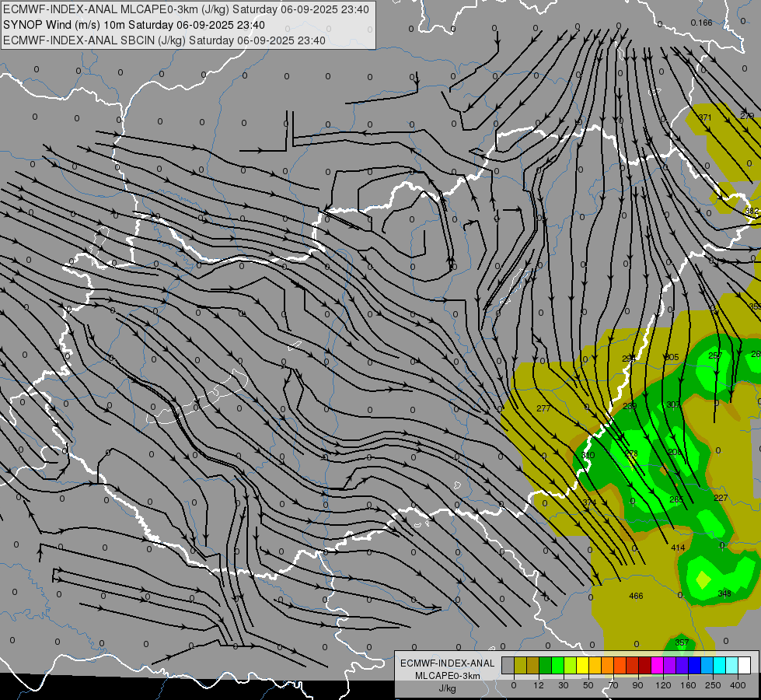Viewport: 761px width, 700px height.
Task: Click the dark red legend swatch after tick 90
Action: (645, 665)
